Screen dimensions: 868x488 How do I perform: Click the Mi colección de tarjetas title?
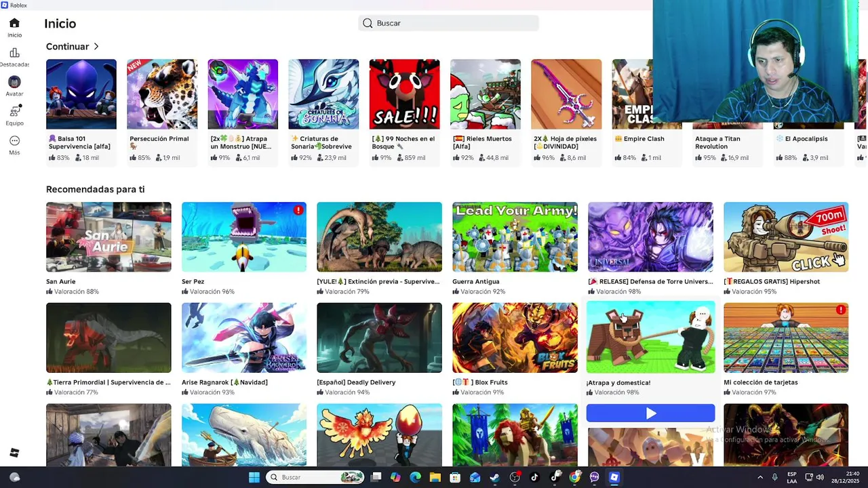760,382
